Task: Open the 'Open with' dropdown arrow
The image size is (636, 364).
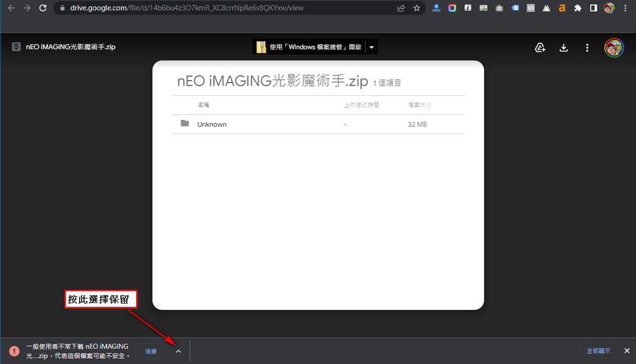Action: click(x=372, y=47)
